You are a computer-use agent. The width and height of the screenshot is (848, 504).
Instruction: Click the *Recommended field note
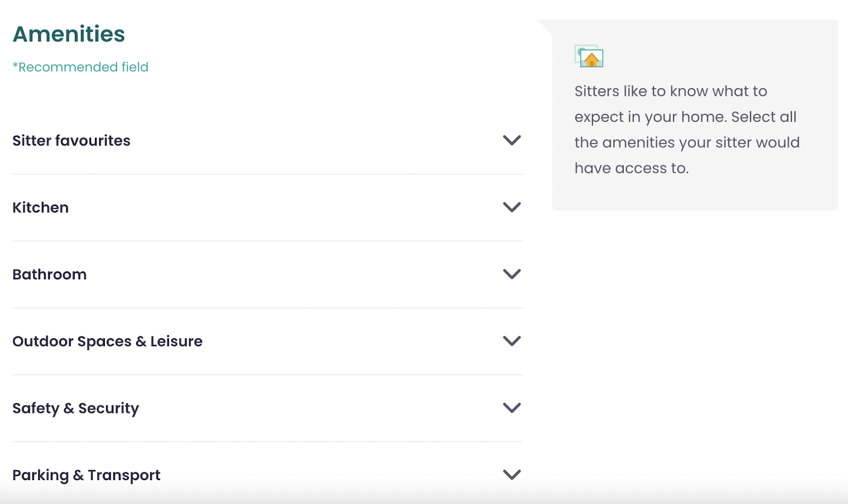click(x=81, y=67)
